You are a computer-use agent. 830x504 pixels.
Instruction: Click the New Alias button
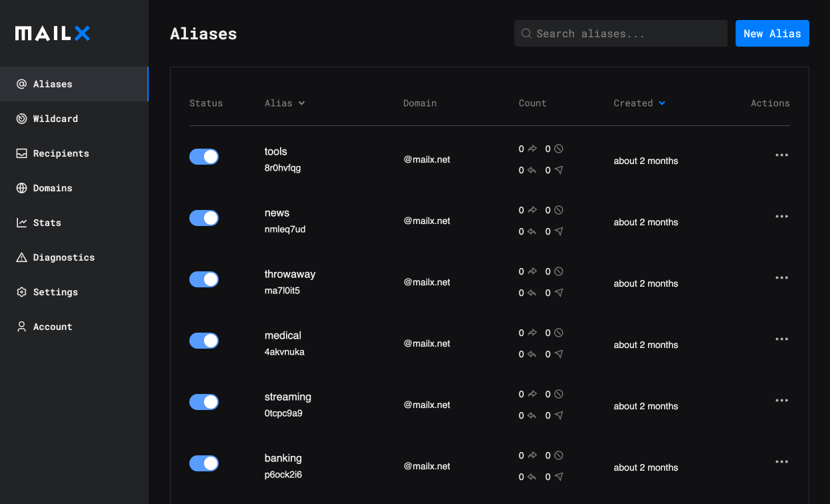(x=772, y=33)
